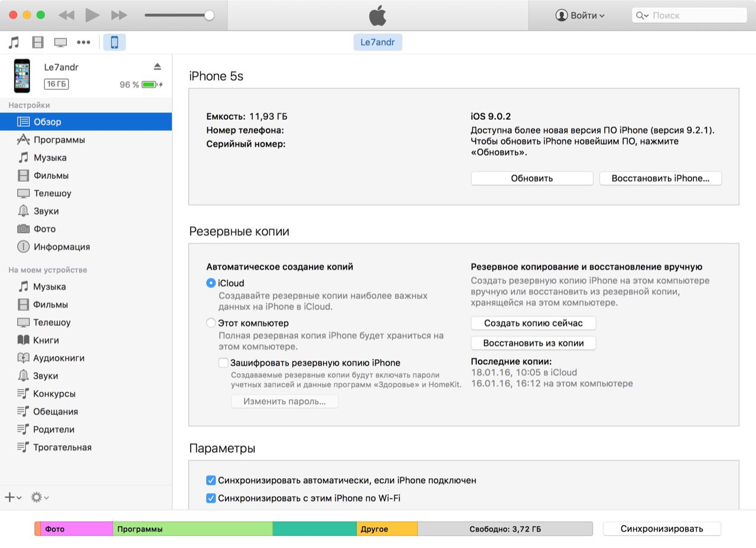This screenshot has width=756, height=548.
Task: Adjust the volume slider knob
Action: 209,15
